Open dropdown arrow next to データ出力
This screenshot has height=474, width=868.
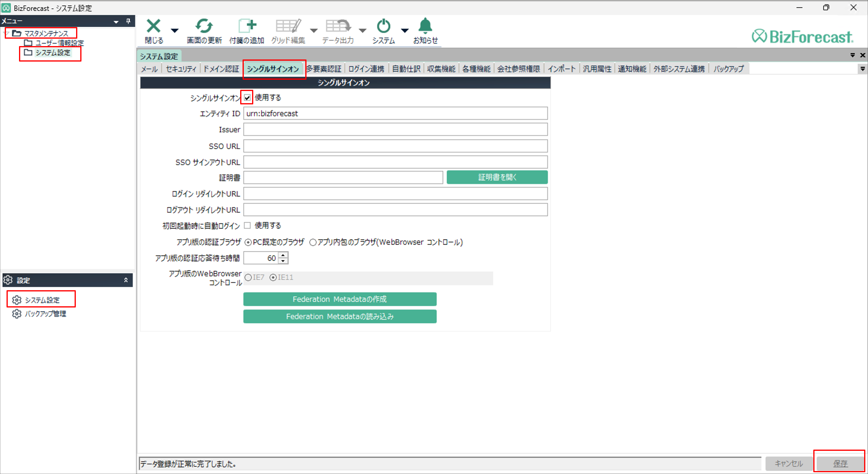point(363,31)
